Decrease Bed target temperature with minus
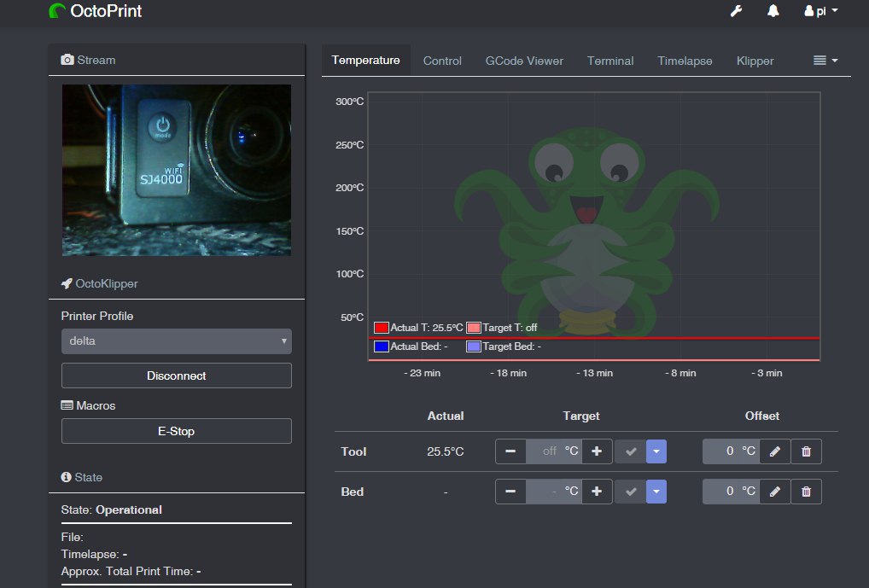 (510, 492)
